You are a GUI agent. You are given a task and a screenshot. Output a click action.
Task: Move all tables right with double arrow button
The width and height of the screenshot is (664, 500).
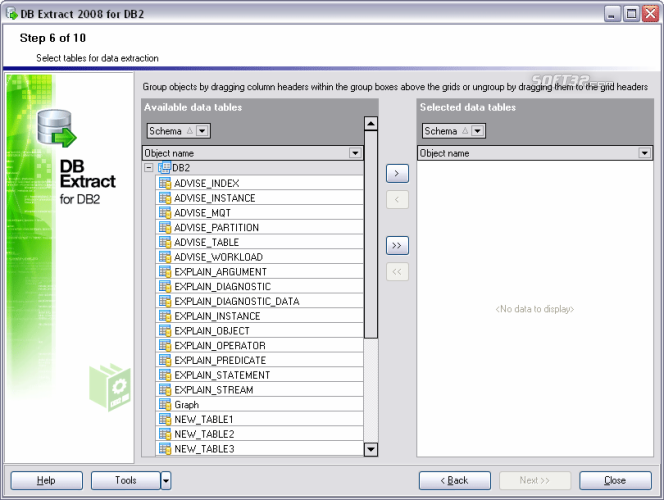[397, 246]
